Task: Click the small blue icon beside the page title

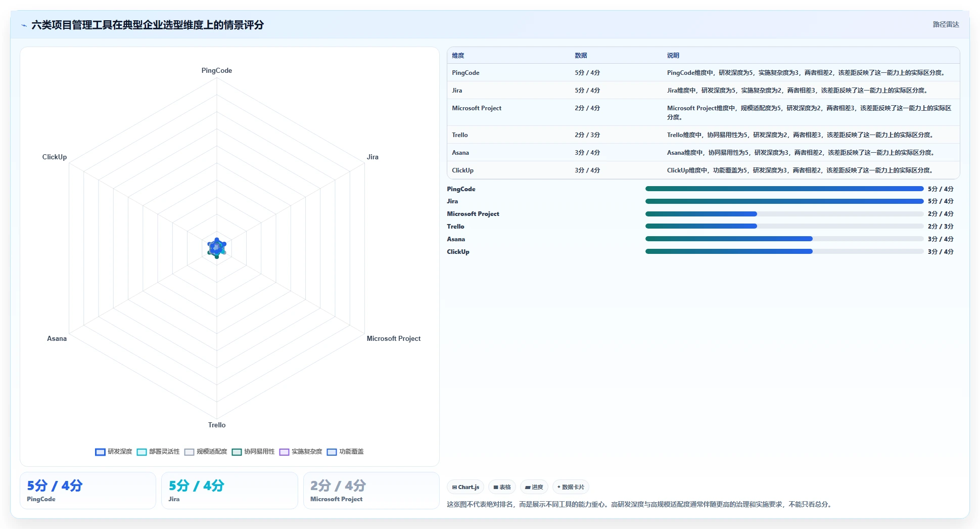Action: coord(24,25)
